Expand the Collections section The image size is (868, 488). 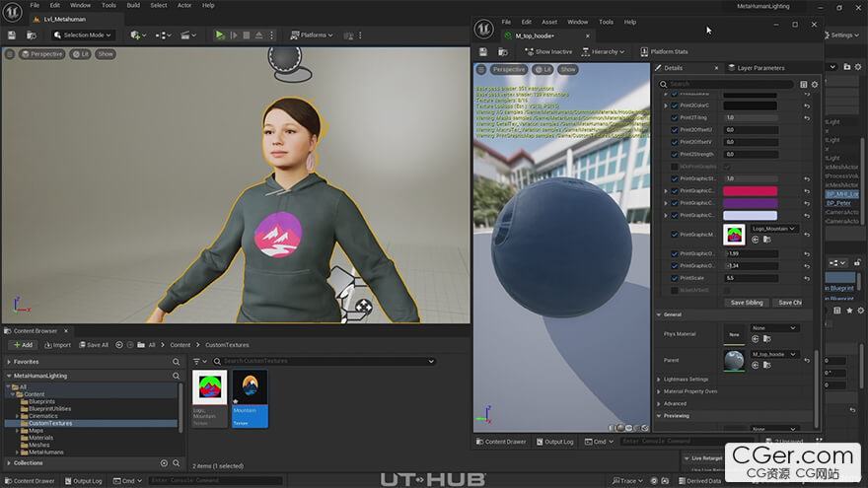9,463
